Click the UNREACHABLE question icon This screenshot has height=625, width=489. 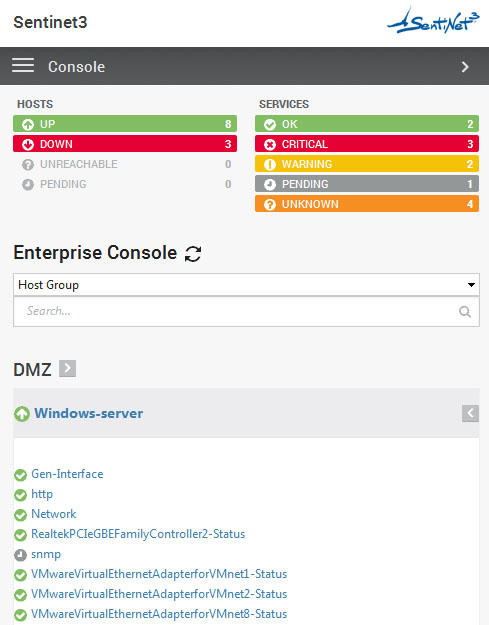coord(28,164)
